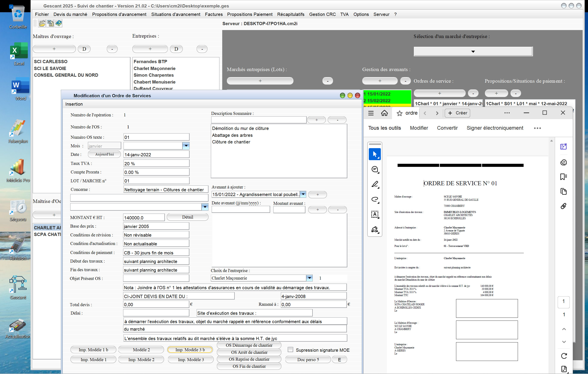This screenshot has height=374, width=588.
Task: Select the add comment tool in PDF viewer
Action: 375,169
